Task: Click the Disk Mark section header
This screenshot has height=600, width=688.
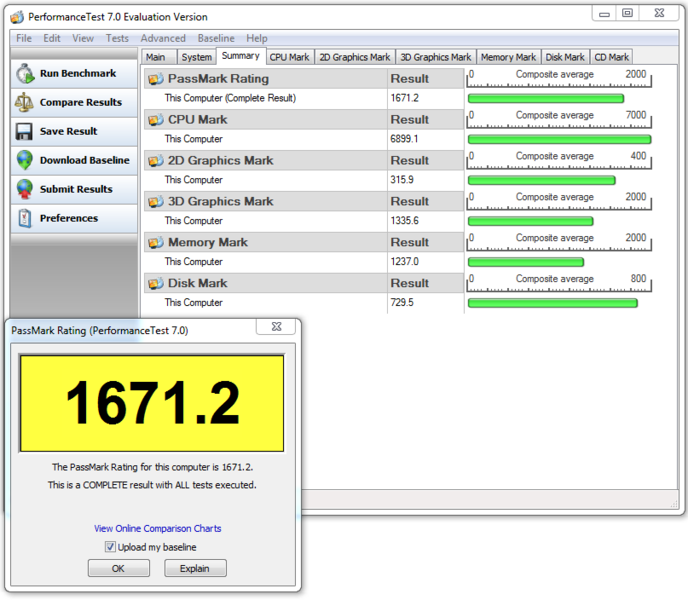Action: click(x=265, y=284)
